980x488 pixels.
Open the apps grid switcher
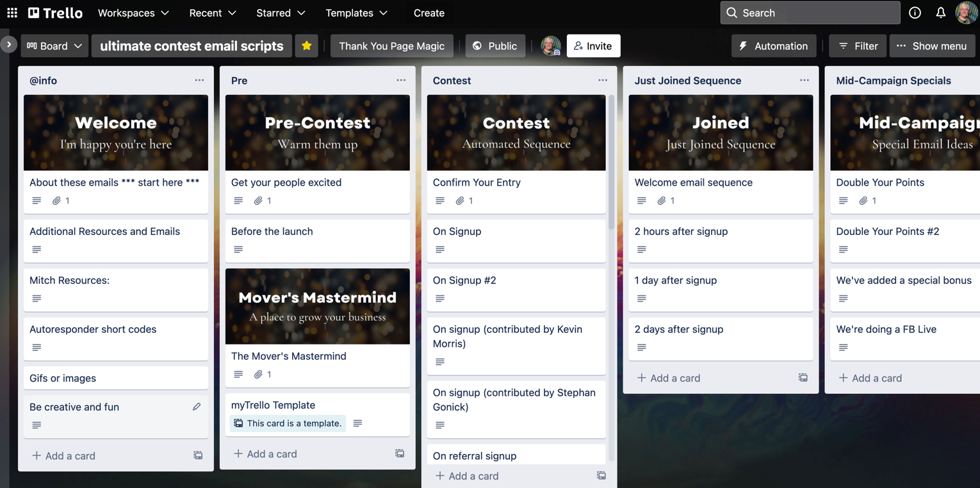pyautogui.click(x=12, y=13)
